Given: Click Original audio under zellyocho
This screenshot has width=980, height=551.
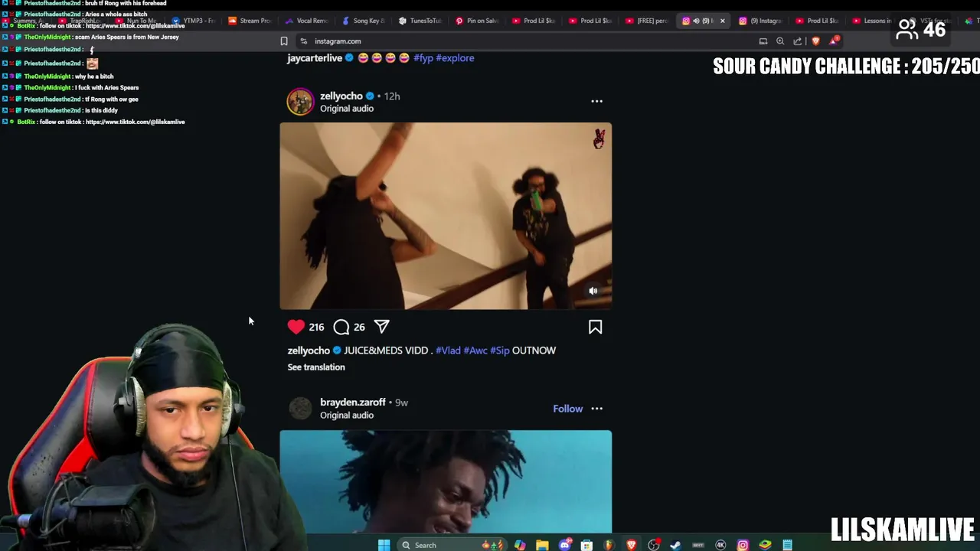Looking at the screenshot, I should coord(347,109).
